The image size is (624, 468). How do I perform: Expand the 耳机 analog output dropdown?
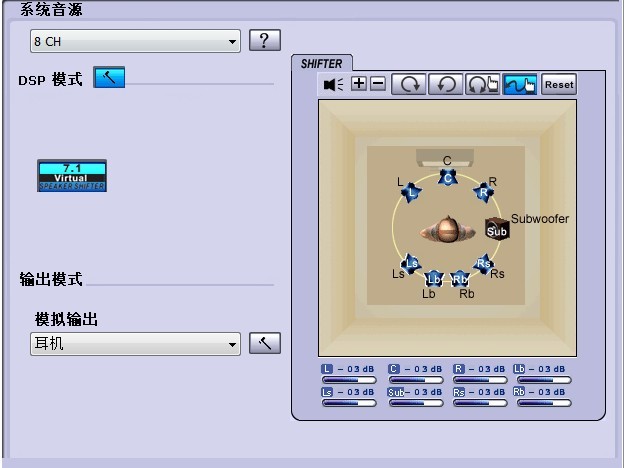click(x=135, y=344)
